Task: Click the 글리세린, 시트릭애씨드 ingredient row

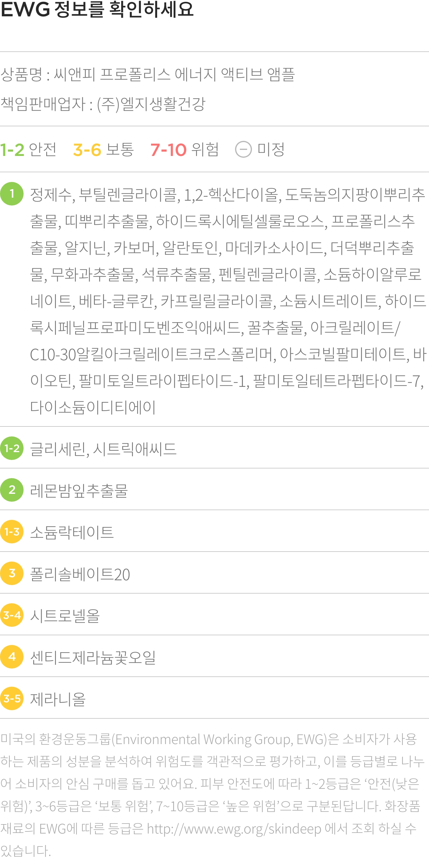Action: (214, 448)
